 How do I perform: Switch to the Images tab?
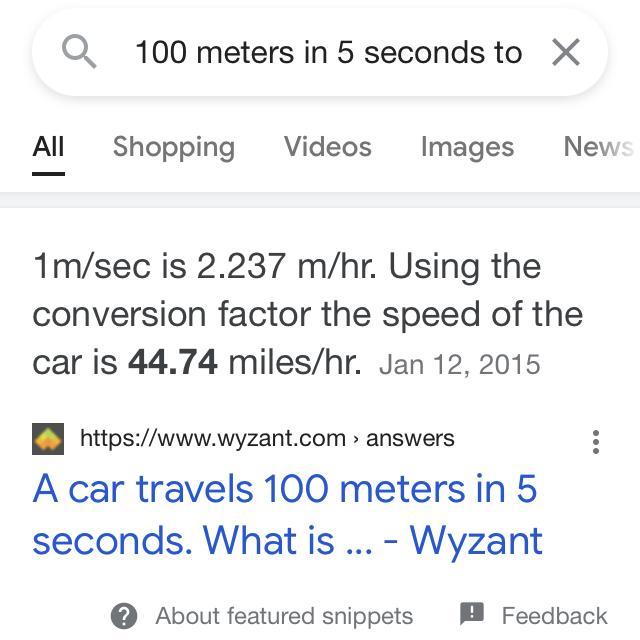[466, 147]
